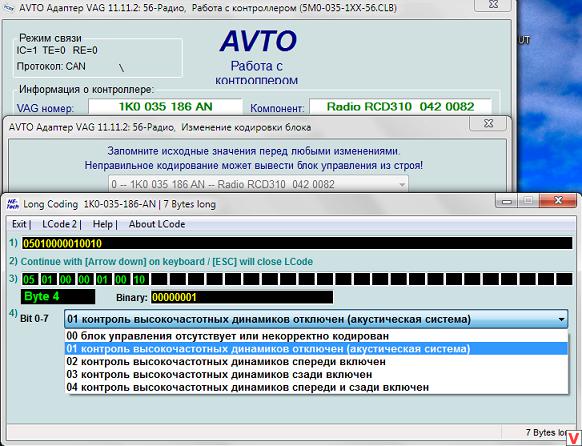Select option 01 контроль высокочастотных динамиков отключен
This screenshot has height=446, width=582.
tap(316, 349)
